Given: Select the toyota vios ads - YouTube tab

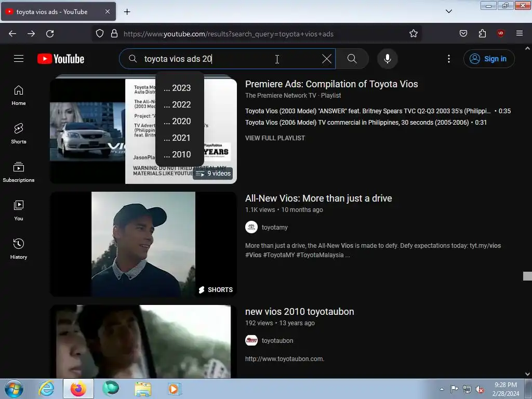Looking at the screenshot, I should (58, 11).
